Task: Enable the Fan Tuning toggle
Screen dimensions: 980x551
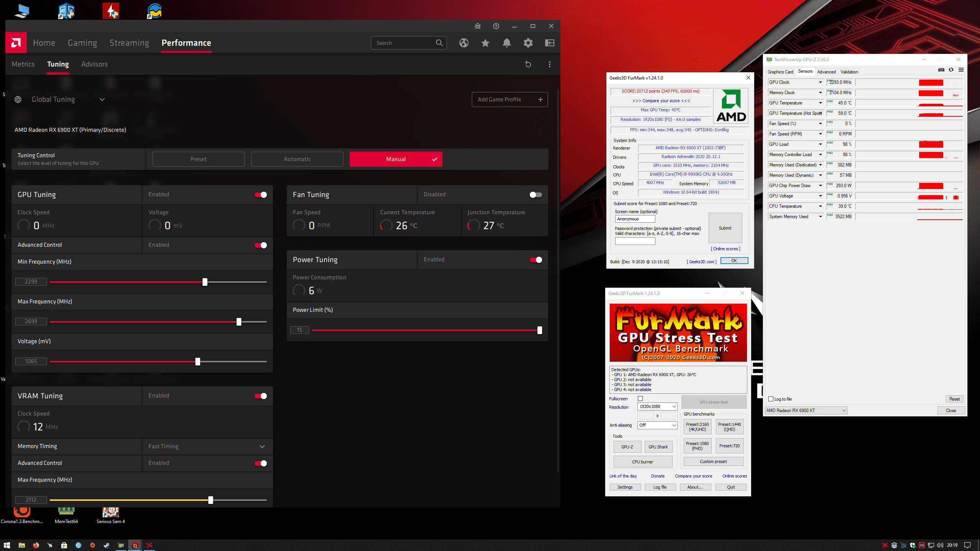Action: (536, 195)
